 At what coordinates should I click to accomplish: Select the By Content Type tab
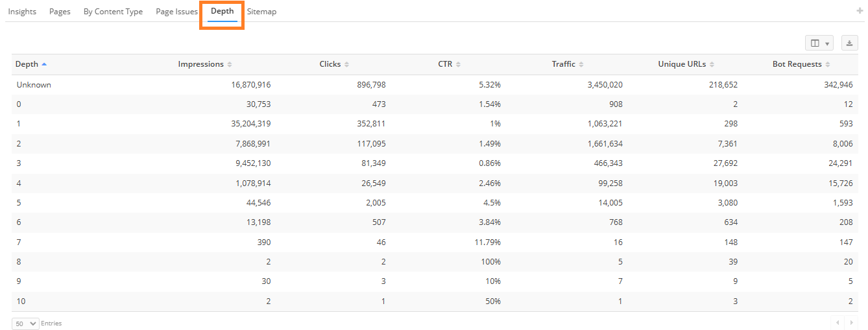pos(113,12)
